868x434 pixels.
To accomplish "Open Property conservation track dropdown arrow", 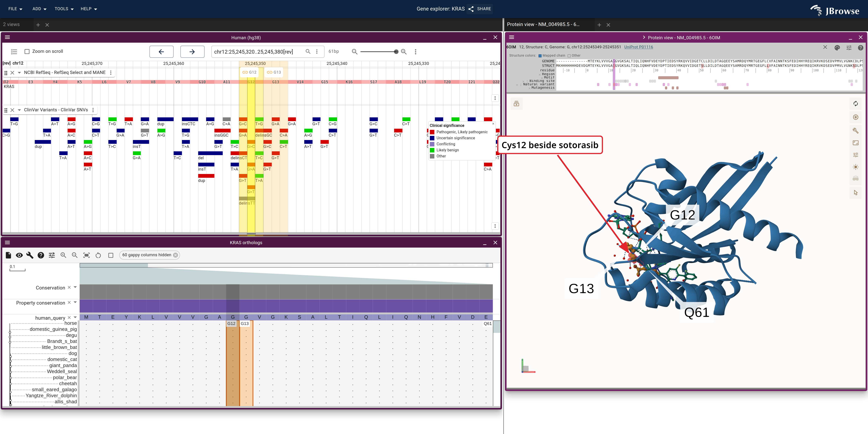I will [75, 303].
